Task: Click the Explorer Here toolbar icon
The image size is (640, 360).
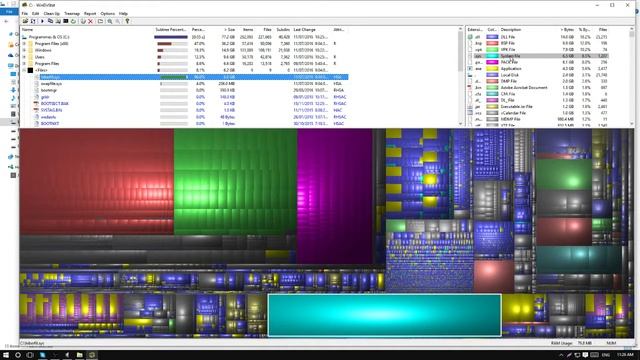Action: 58,21
